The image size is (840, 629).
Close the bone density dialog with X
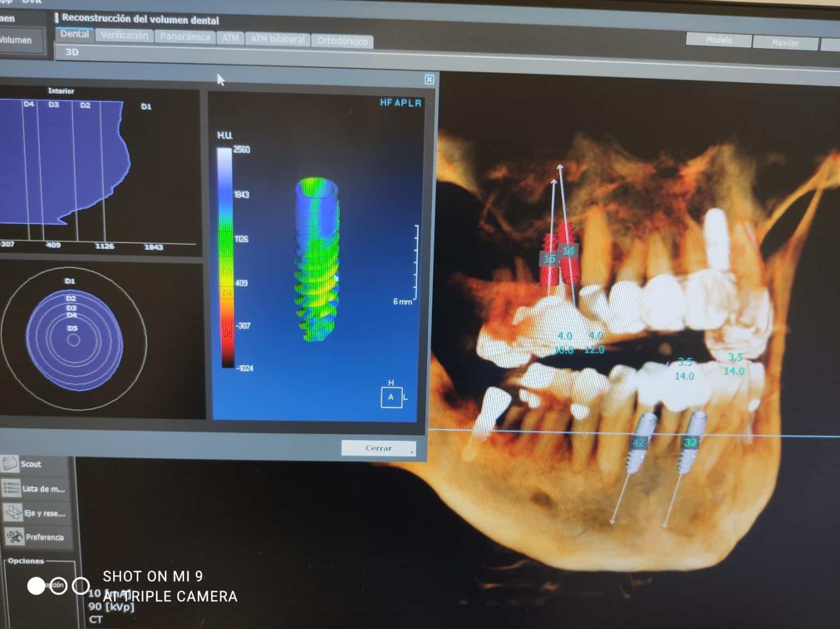click(x=429, y=80)
